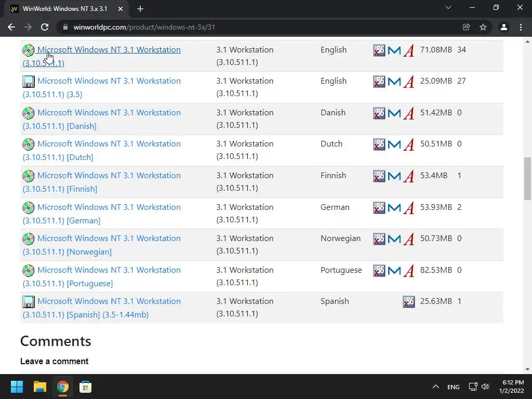532x399 pixels.
Task: Open the tab search dropdown arrow
Action: tap(448, 7)
